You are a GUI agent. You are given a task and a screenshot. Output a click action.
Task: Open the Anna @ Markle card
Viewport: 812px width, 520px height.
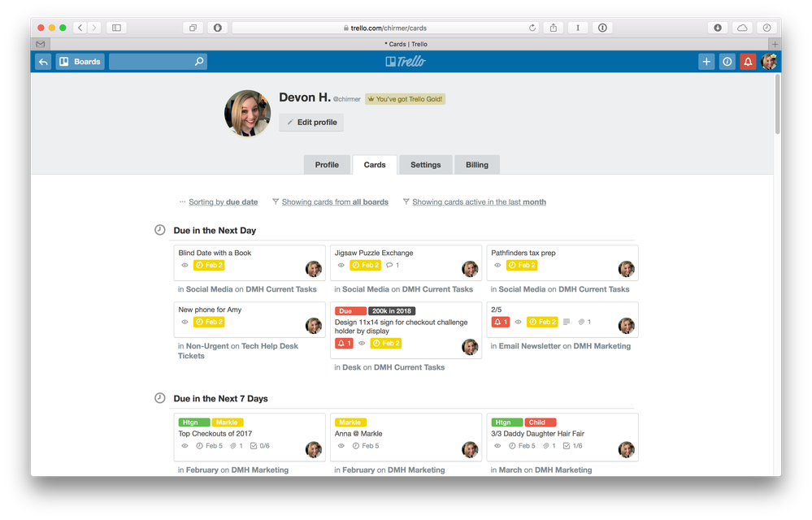pyautogui.click(x=406, y=437)
